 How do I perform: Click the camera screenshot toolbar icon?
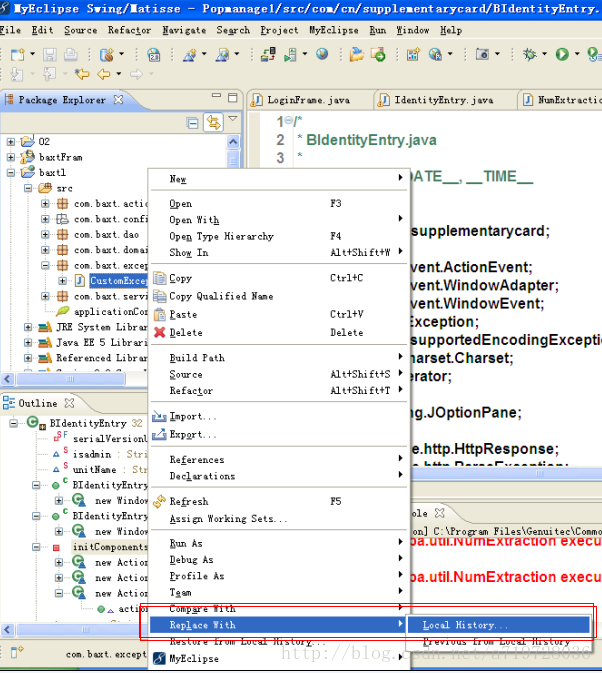(x=482, y=54)
